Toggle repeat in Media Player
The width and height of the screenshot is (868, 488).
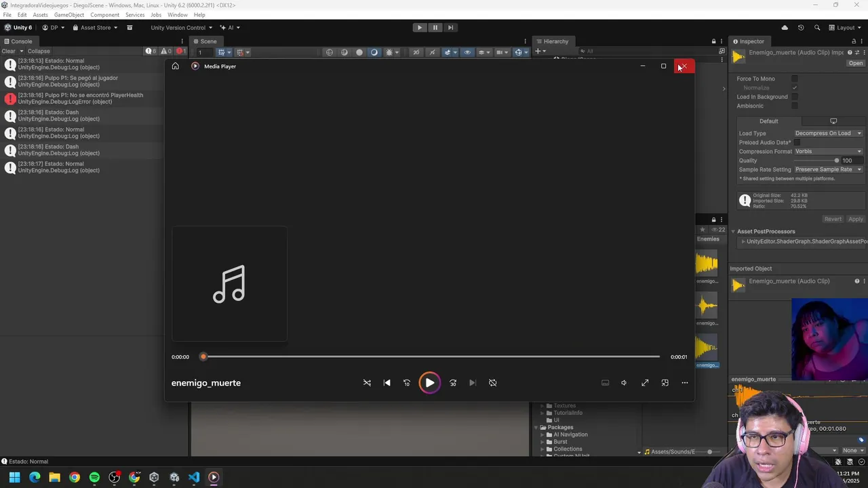tap(493, 383)
